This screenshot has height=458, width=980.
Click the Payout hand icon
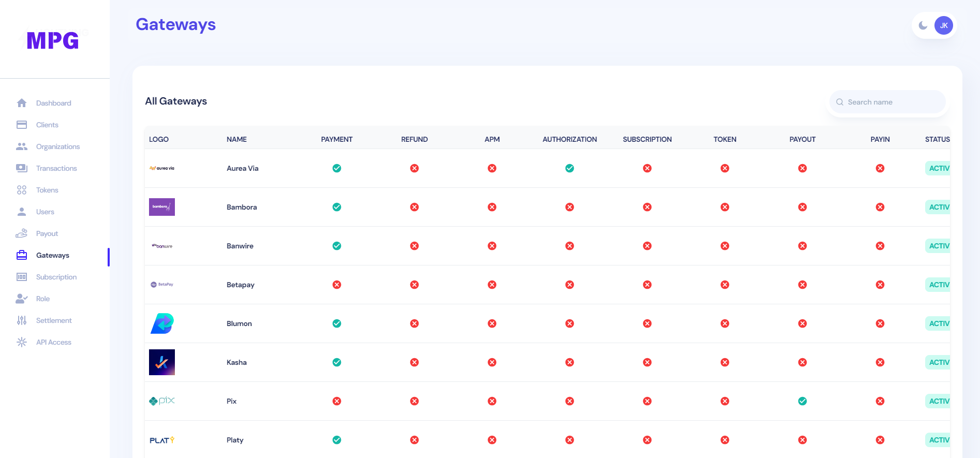(22, 233)
